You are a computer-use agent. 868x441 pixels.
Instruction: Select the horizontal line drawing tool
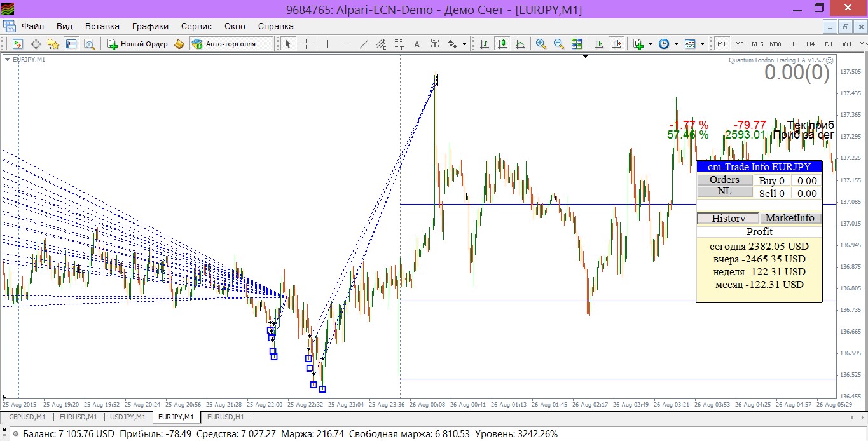coord(345,44)
